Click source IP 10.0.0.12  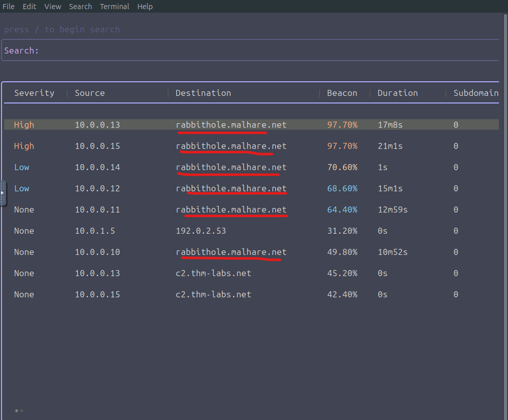coord(97,188)
